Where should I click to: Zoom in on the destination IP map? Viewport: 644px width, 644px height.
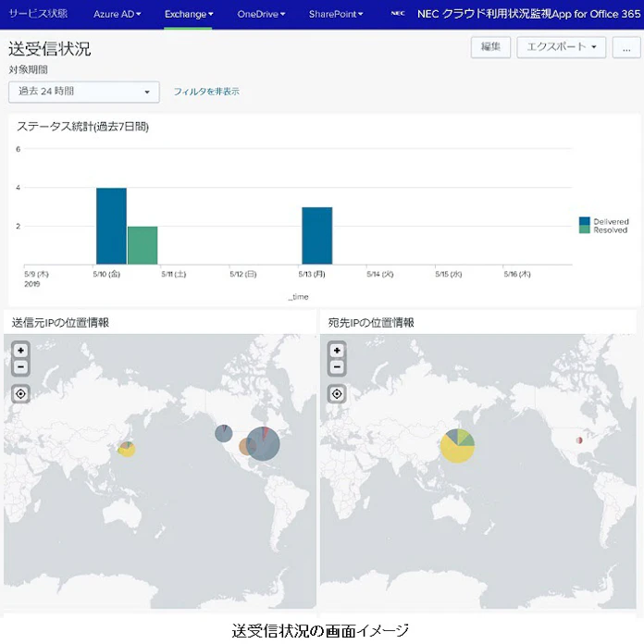pyautogui.click(x=337, y=351)
